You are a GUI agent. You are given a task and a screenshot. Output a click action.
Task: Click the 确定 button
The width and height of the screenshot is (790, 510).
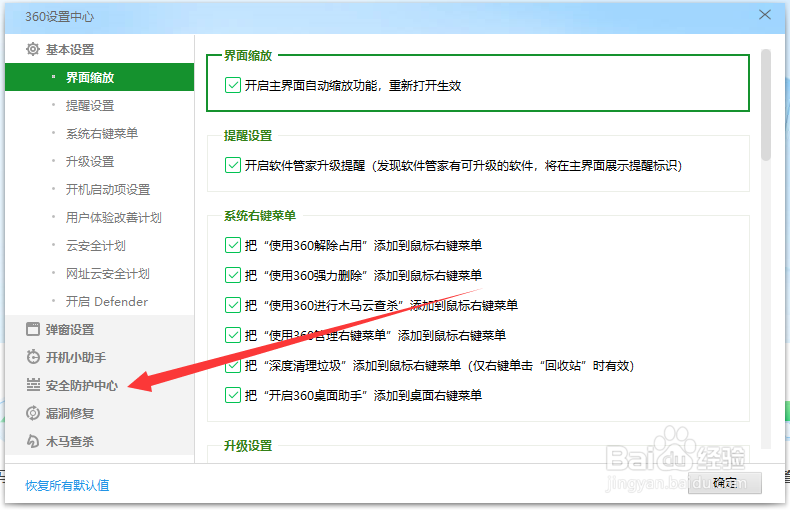tap(725, 483)
